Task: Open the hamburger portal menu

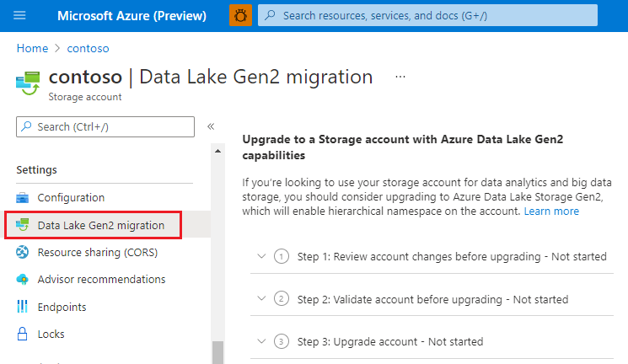Action: tap(20, 15)
